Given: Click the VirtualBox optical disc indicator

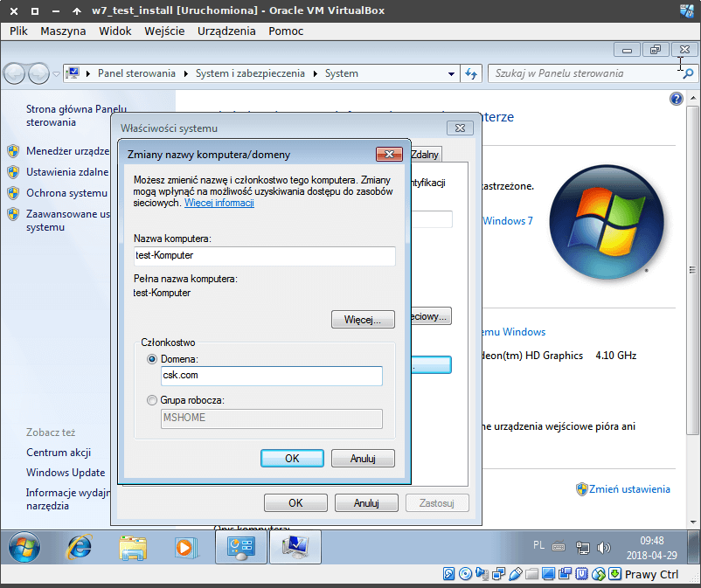Looking at the screenshot, I should point(465,574).
